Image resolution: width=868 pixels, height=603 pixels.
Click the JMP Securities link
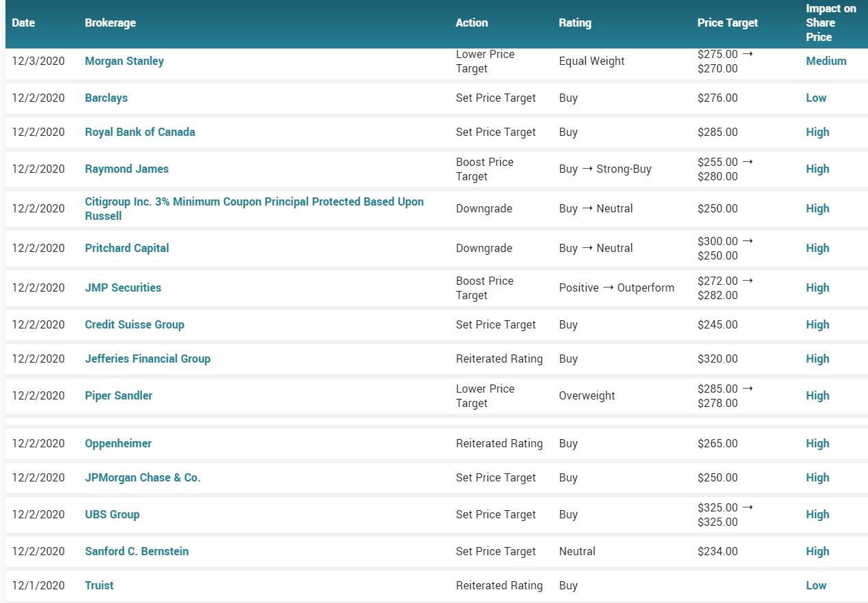click(123, 288)
